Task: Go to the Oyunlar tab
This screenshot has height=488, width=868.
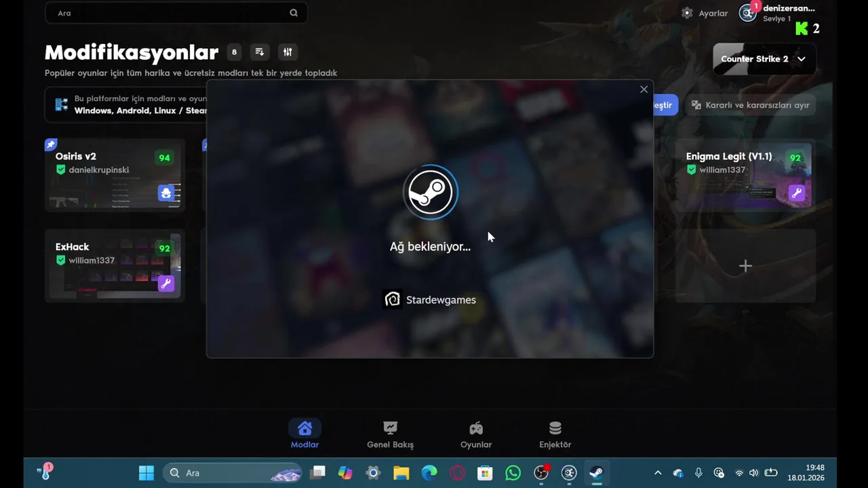Action: click(476, 434)
